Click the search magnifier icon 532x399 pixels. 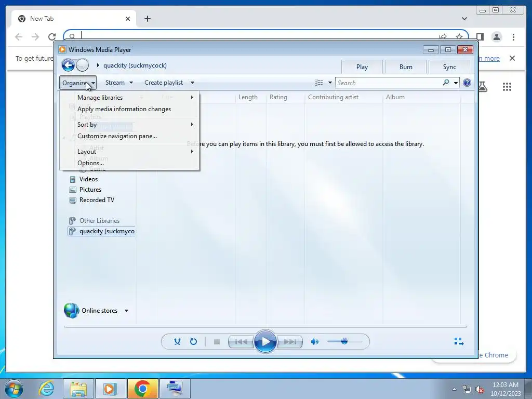446,83
